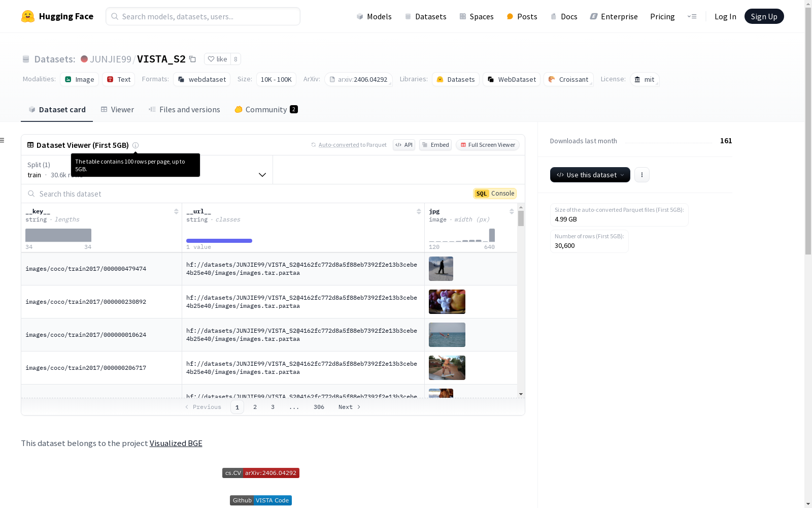Click the jpg width 640 histogram bar
The width and height of the screenshot is (812, 508).
pos(492,235)
